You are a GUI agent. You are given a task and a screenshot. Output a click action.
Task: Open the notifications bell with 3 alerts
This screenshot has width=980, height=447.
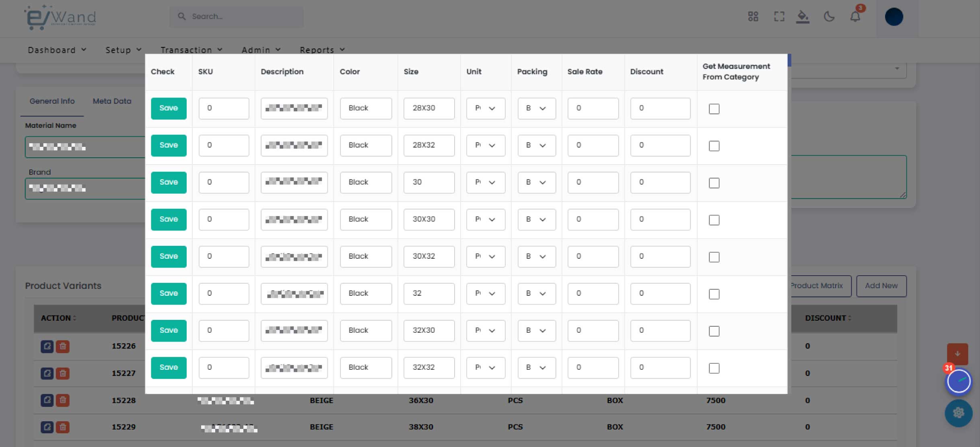tap(855, 16)
